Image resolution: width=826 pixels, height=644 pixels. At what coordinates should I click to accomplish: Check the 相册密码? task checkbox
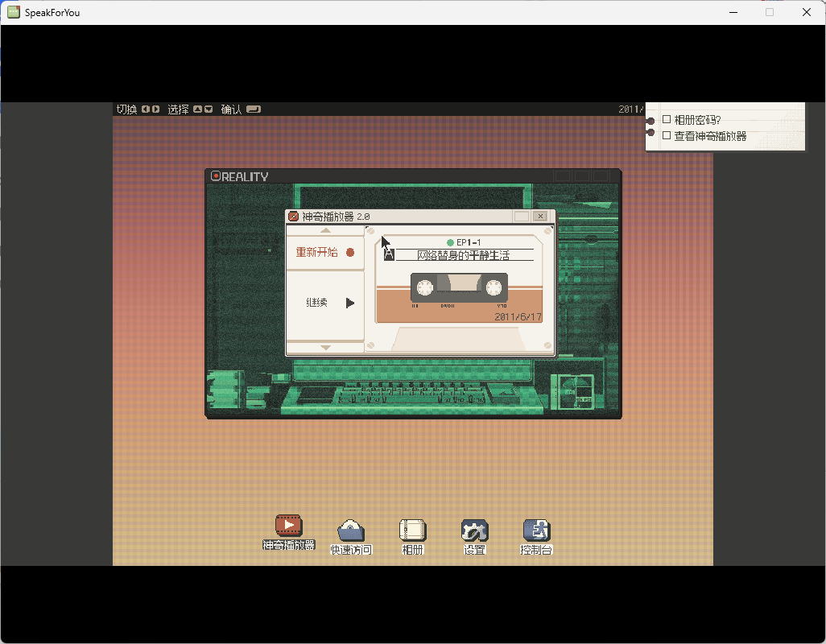coord(667,120)
